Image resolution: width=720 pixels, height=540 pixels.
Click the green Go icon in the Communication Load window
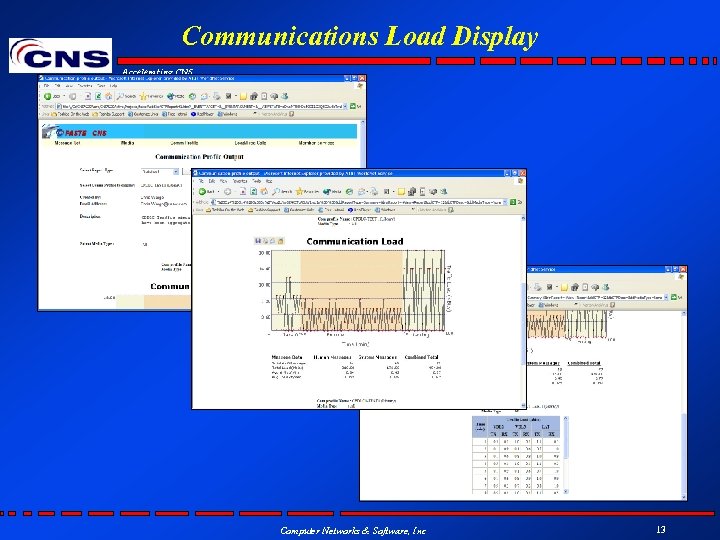point(512,202)
